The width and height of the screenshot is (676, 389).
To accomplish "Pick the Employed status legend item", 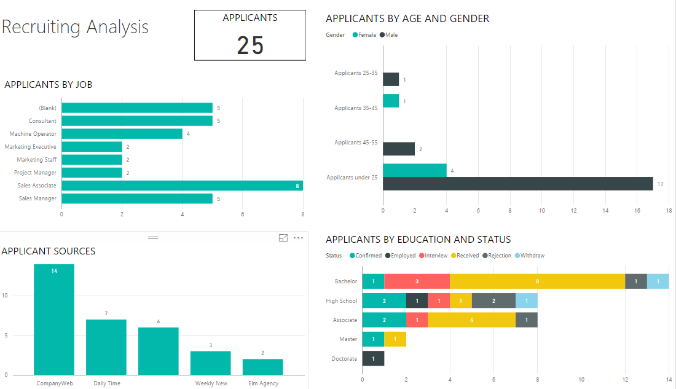I will 400,256.
